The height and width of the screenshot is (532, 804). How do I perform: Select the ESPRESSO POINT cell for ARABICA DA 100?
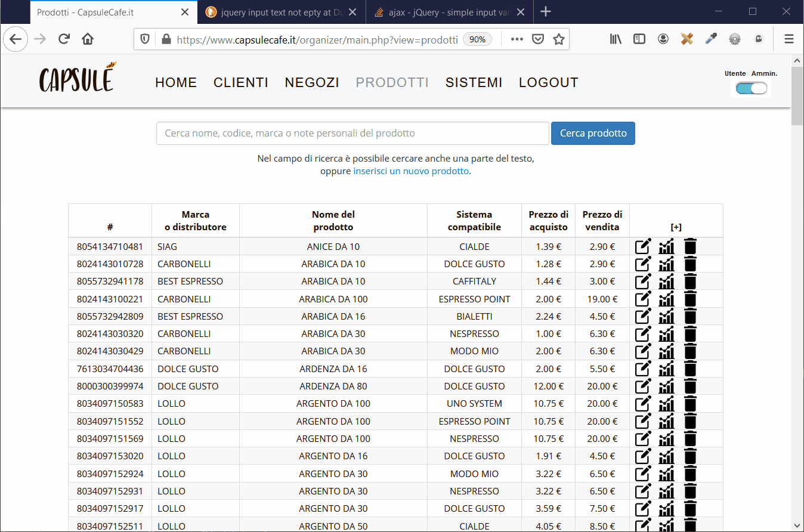click(474, 299)
